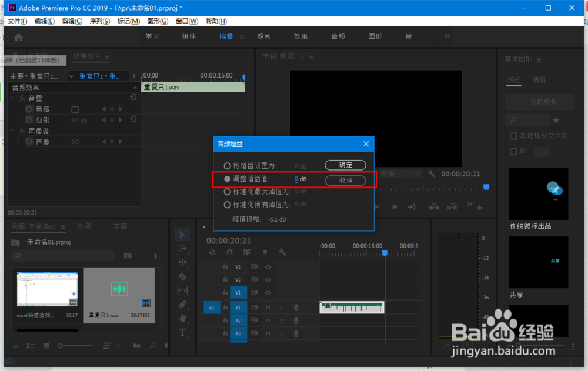The height and width of the screenshot is (371, 588).
Task: Select the Type tool
Action: click(182, 332)
